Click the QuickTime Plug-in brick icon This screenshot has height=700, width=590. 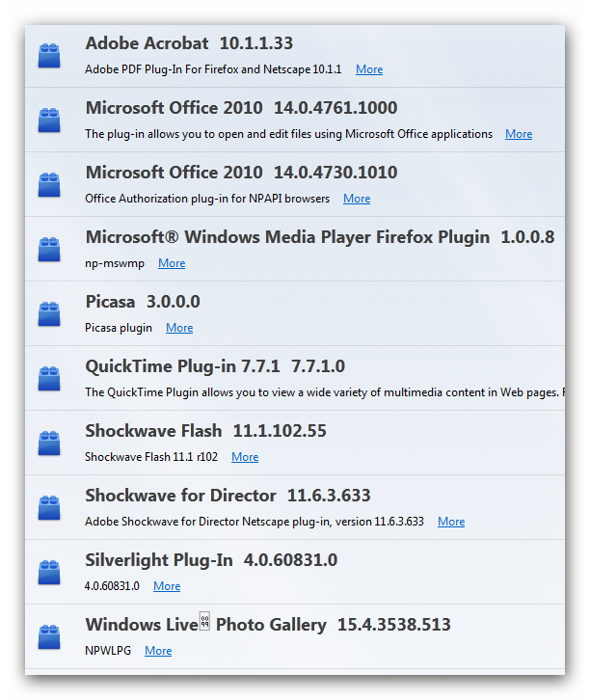49,379
